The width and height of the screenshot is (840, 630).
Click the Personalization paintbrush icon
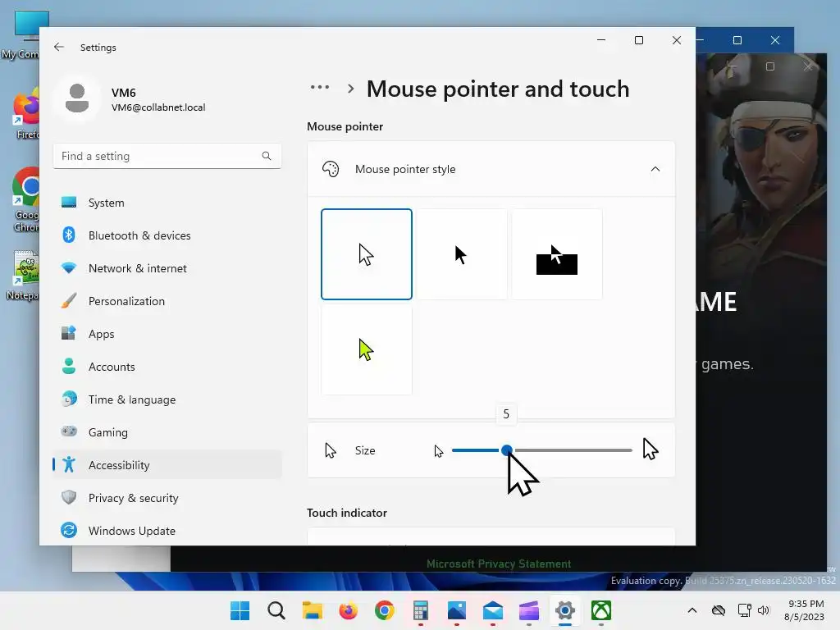[x=69, y=300]
